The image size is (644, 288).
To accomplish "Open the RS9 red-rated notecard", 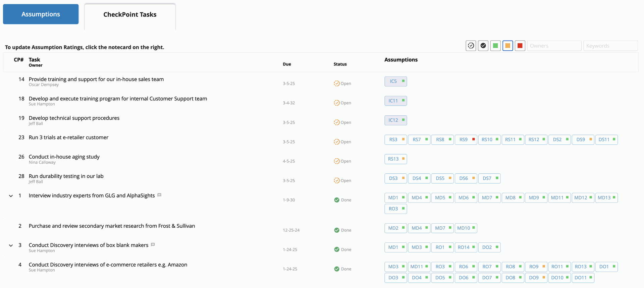I will tap(466, 140).
